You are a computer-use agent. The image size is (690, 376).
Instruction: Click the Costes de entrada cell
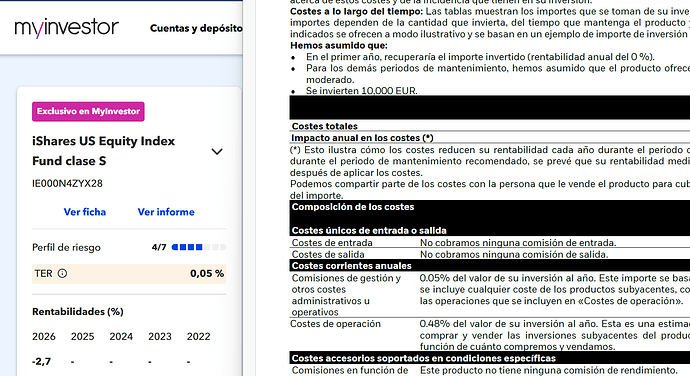click(332, 243)
